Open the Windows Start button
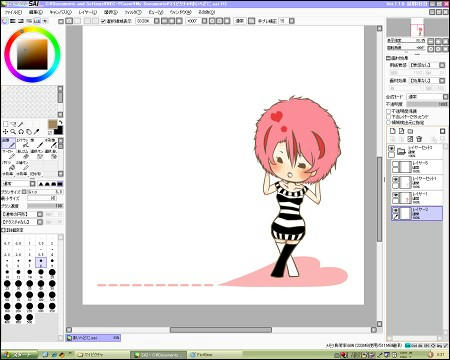 (x=20, y=355)
